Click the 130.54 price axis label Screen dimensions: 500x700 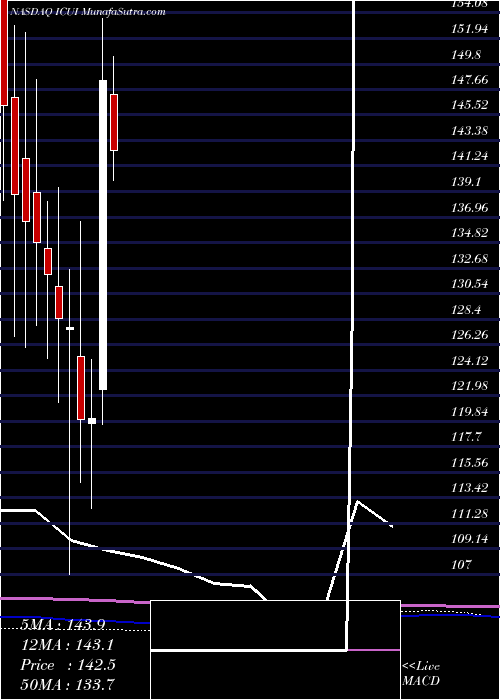[x=469, y=283]
